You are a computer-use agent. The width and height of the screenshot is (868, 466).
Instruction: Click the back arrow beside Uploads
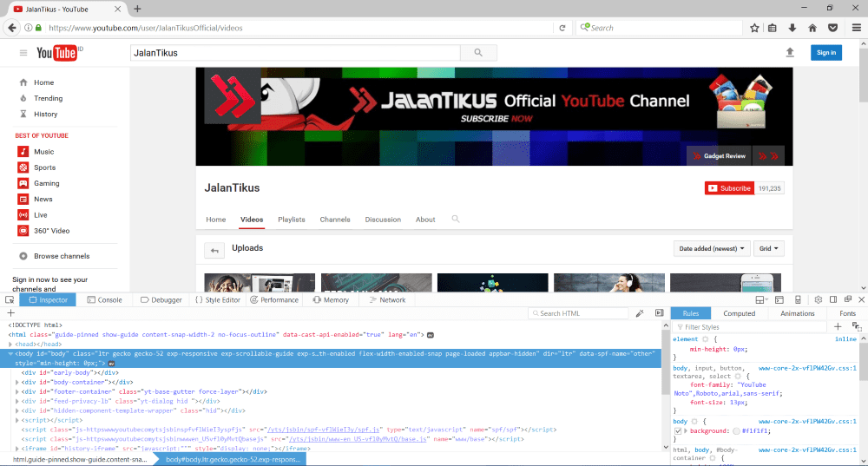point(214,250)
